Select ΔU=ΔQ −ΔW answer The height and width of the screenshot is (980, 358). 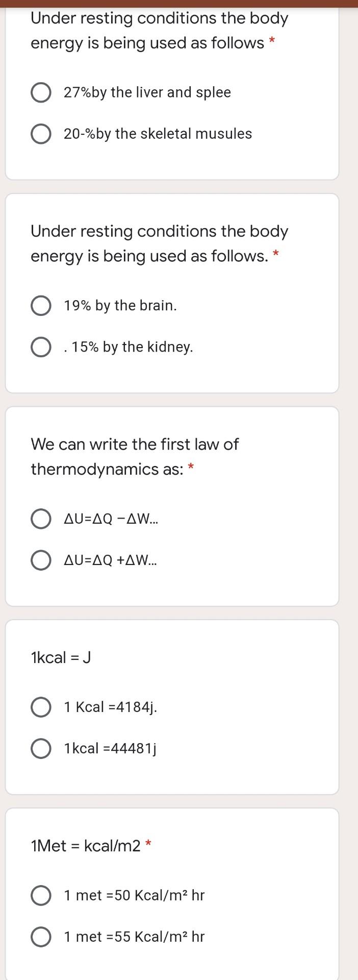pyautogui.click(x=40, y=519)
